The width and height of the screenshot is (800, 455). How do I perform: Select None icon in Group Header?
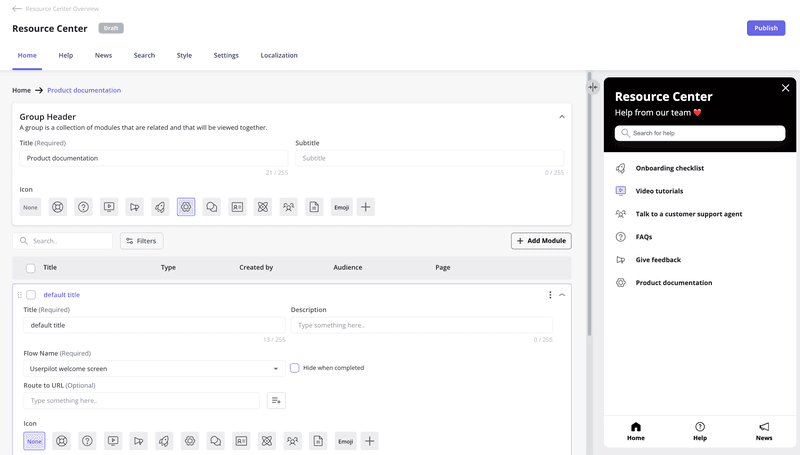pyautogui.click(x=31, y=207)
